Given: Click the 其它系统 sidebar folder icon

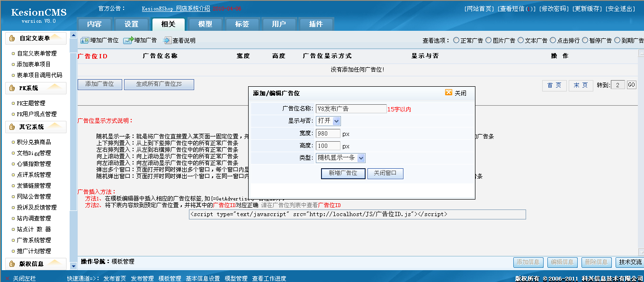Looking at the screenshot, I should (x=10, y=127).
